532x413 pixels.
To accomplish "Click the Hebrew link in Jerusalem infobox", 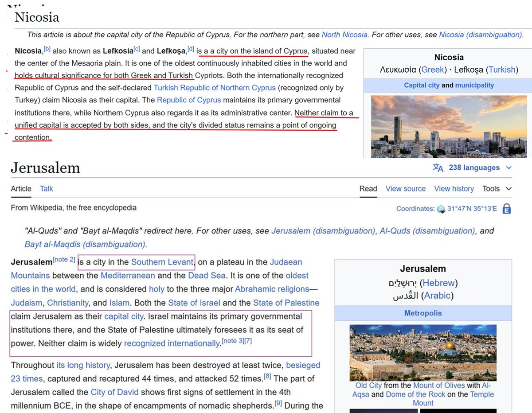I will point(439,283).
